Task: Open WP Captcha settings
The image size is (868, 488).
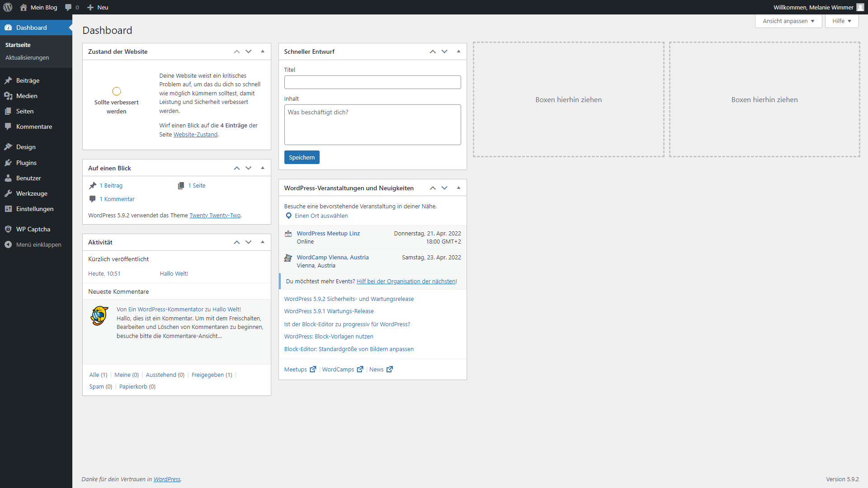Action: pyautogui.click(x=36, y=229)
